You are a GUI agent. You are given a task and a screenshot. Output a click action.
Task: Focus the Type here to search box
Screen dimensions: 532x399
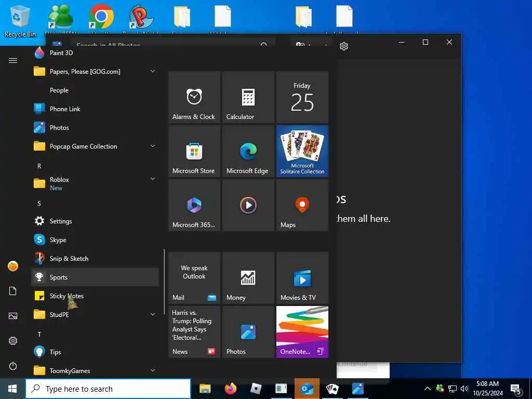(108, 389)
